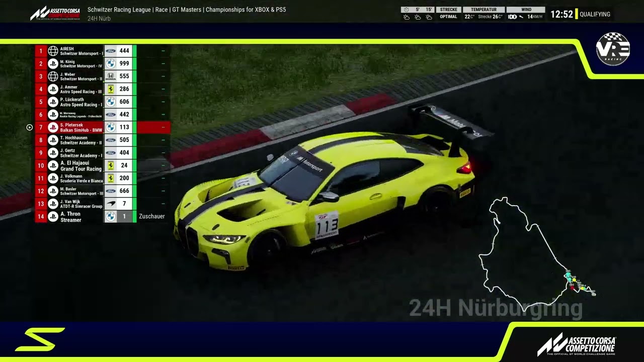Click the BMW logo in A. Thron's row
Screen dimensions: 644x362
111,216
